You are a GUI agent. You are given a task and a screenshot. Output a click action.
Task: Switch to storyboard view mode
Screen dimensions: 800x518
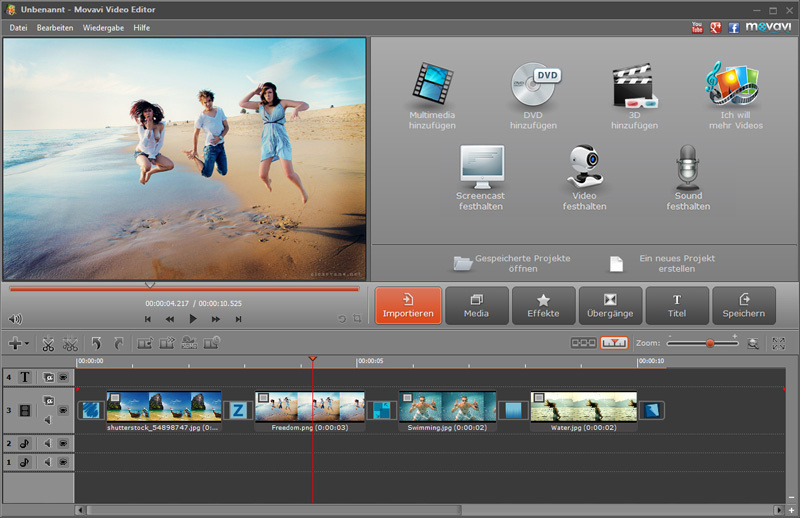[583, 343]
